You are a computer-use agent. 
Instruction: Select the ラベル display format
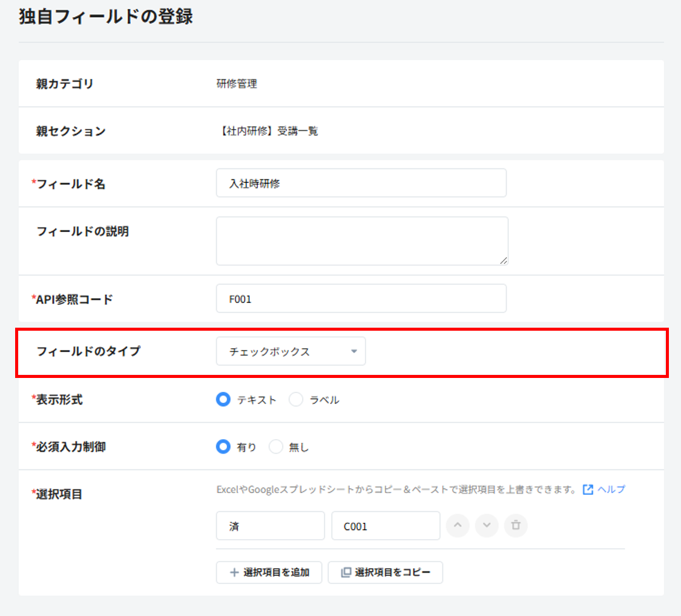coord(296,400)
